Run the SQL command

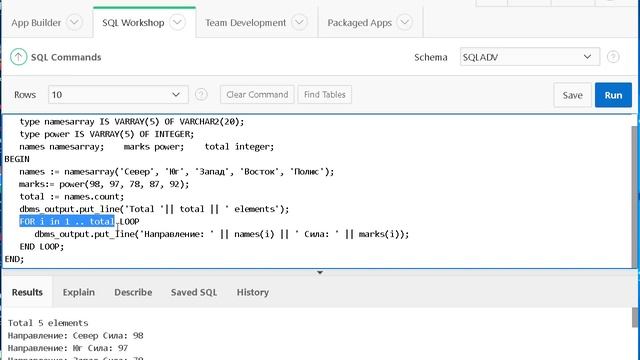[x=613, y=95]
